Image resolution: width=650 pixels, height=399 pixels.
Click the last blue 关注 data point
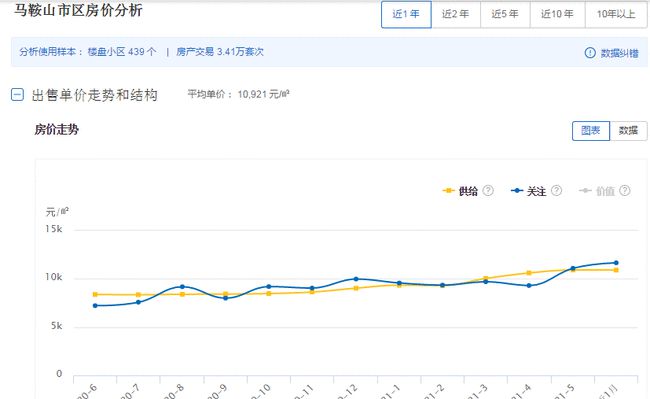pos(616,263)
